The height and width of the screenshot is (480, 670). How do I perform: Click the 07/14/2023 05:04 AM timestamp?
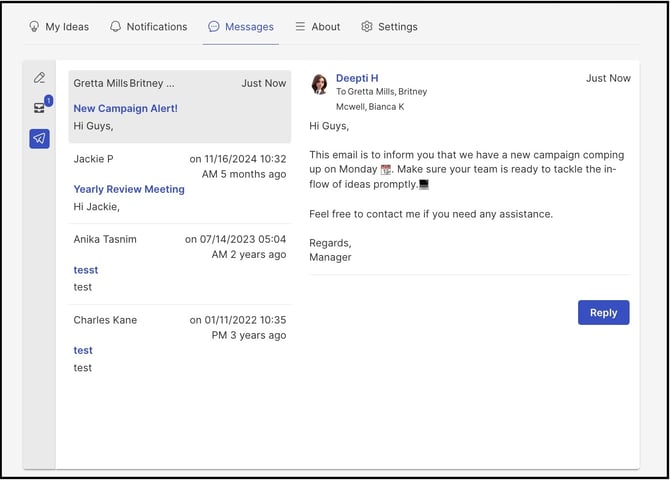(235, 247)
